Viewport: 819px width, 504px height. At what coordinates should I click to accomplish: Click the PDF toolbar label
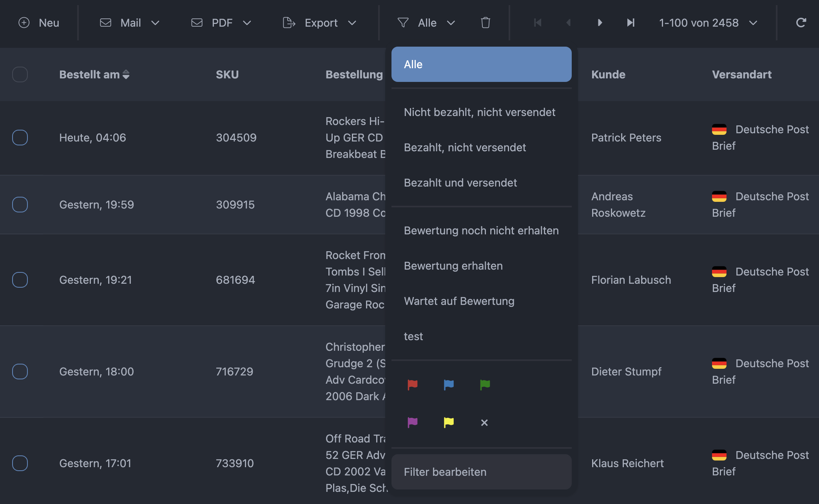point(222,23)
